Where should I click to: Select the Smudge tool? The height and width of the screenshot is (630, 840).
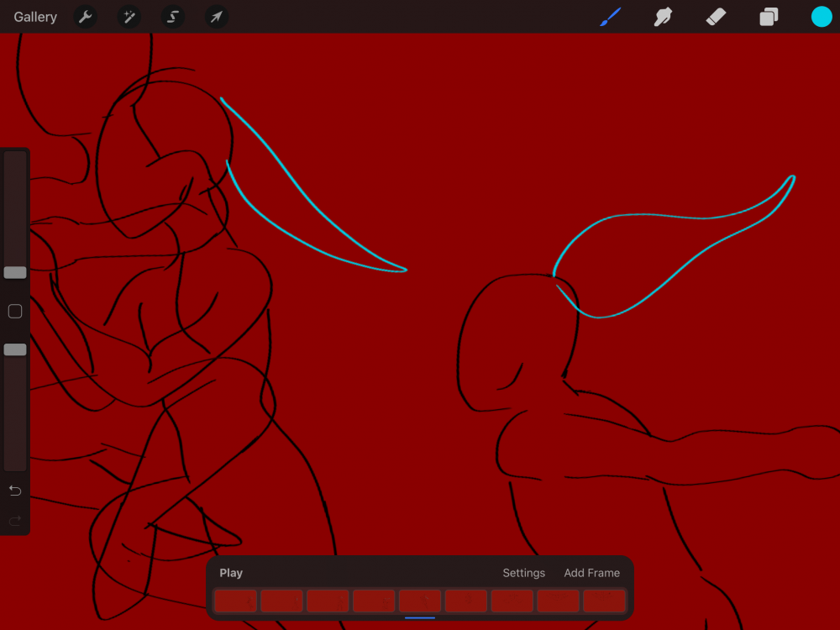(x=663, y=17)
